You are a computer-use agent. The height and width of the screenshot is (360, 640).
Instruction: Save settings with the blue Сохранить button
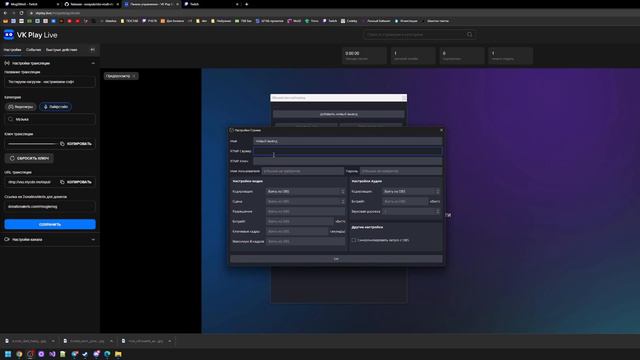pyautogui.click(x=50, y=224)
